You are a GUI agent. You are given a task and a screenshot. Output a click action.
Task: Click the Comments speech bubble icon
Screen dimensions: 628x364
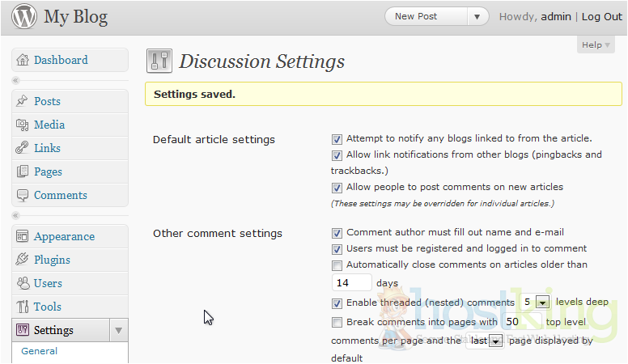pyautogui.click(x=23, y=196)
